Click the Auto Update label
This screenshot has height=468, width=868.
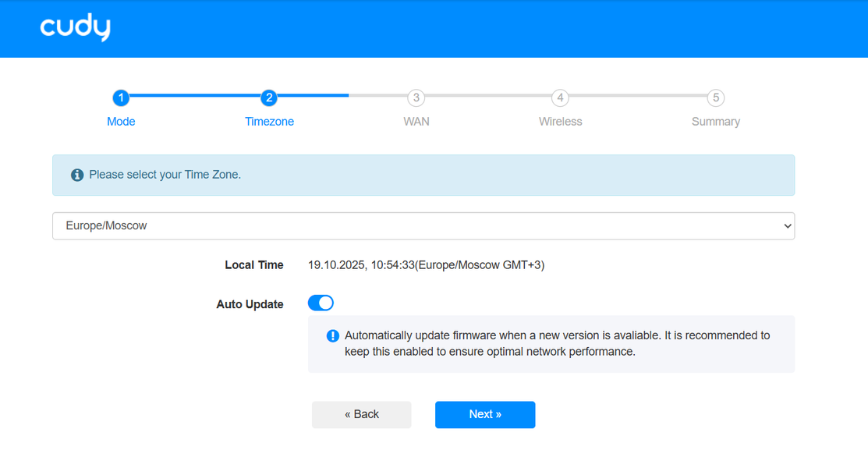(250, 304)
